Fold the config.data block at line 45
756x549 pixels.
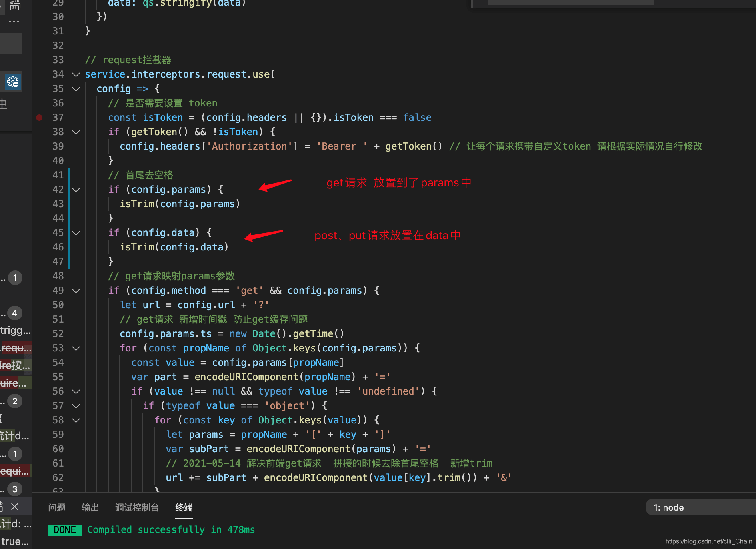(76, 233)
